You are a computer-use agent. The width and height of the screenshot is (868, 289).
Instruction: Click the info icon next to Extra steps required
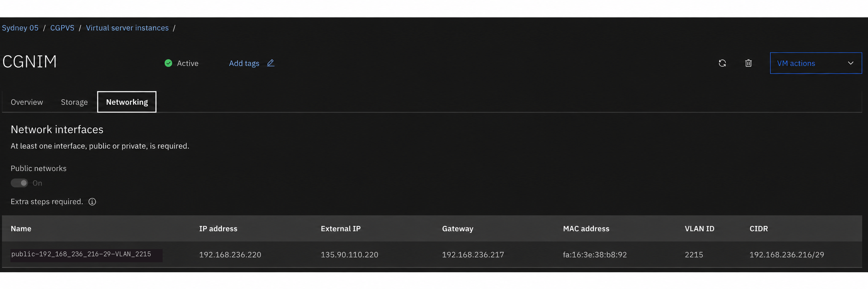[x=92, y=202]
